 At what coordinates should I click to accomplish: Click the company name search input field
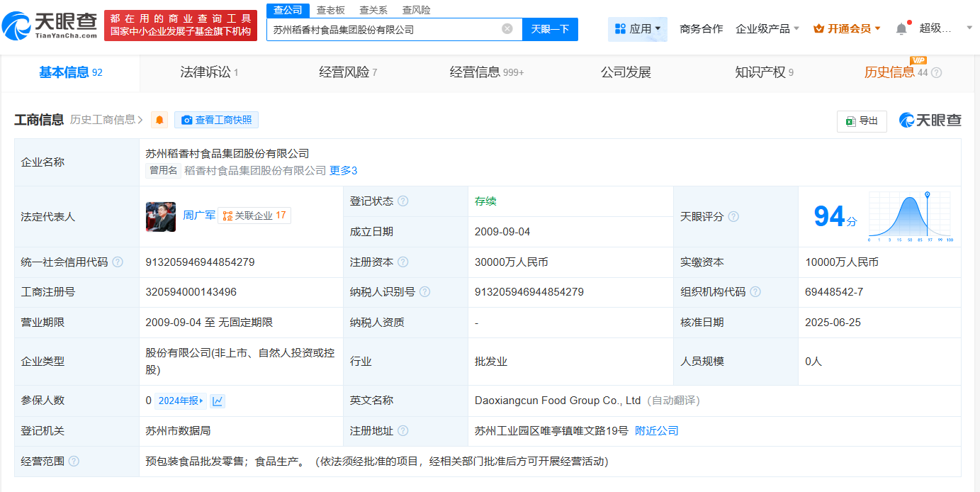(383, 30)
